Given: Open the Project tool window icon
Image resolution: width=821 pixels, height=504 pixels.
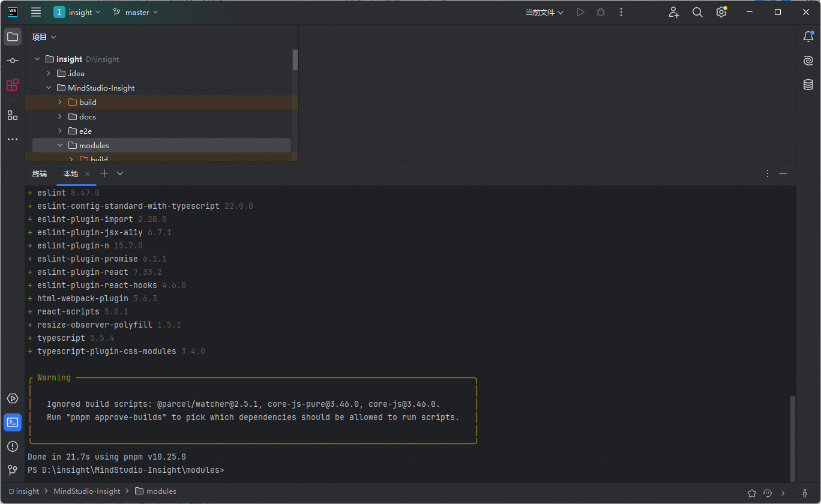Looking at the screenshot, I should (x=13, y=37).
